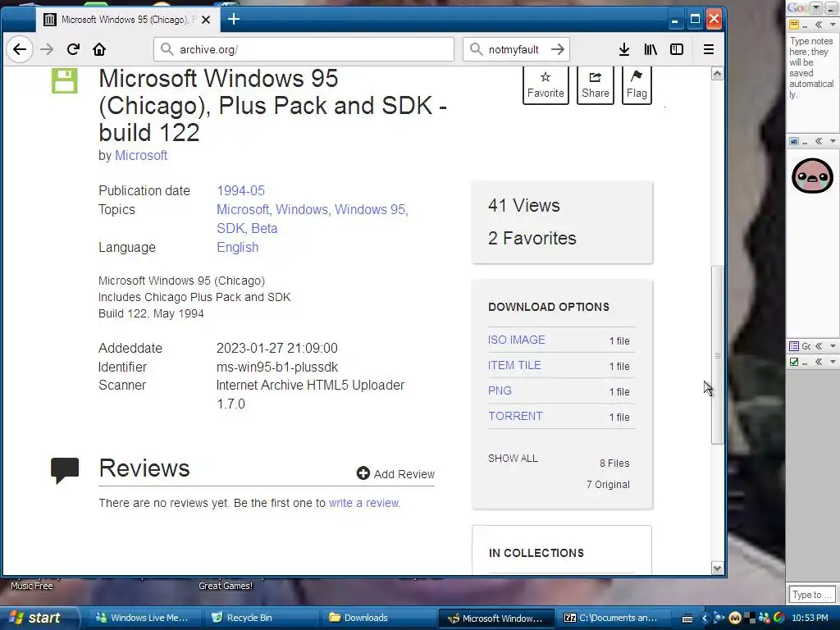The height and width of the screenshot is (630, 840).
Task: Open the hamburger application menu
Action: point(709,49)
